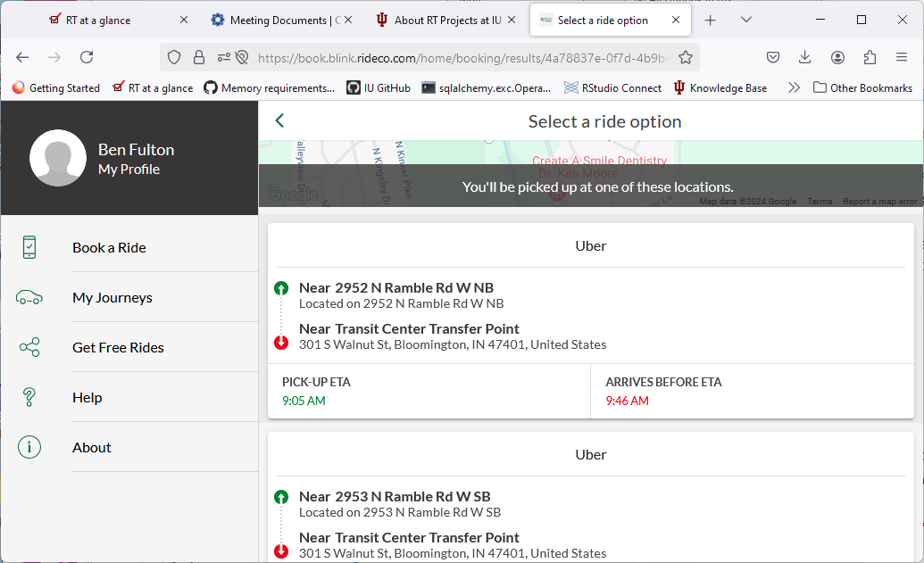Select Get Free Rides menu item
This screenshot has width=924, height=563.
click(x=129, y=347)
